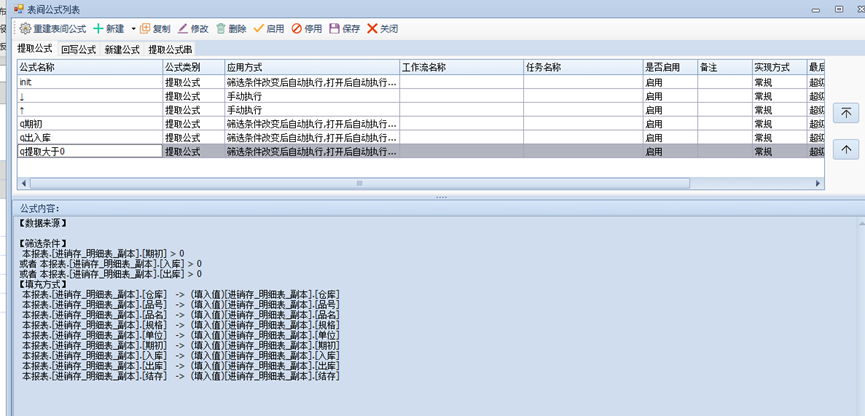865x416 pixels.
Task: Open the 新建公式 tab
Action: pos(122,49)
